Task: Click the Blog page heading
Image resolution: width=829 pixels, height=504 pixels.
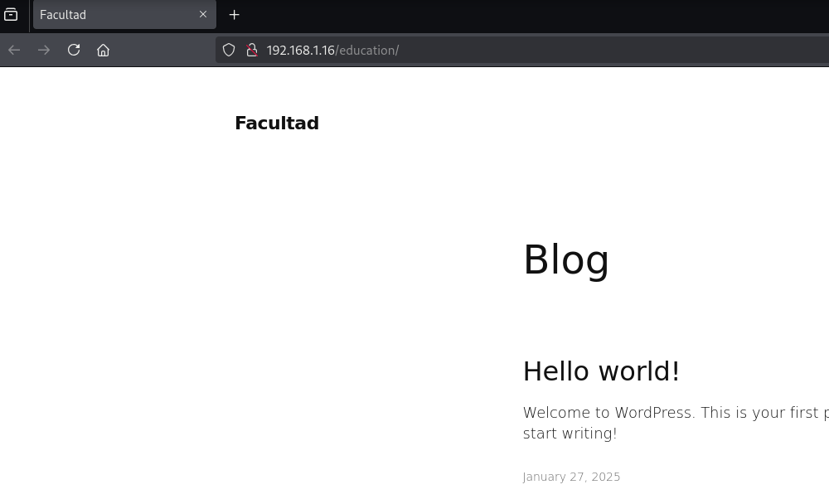Action: (x=566, y=259)
